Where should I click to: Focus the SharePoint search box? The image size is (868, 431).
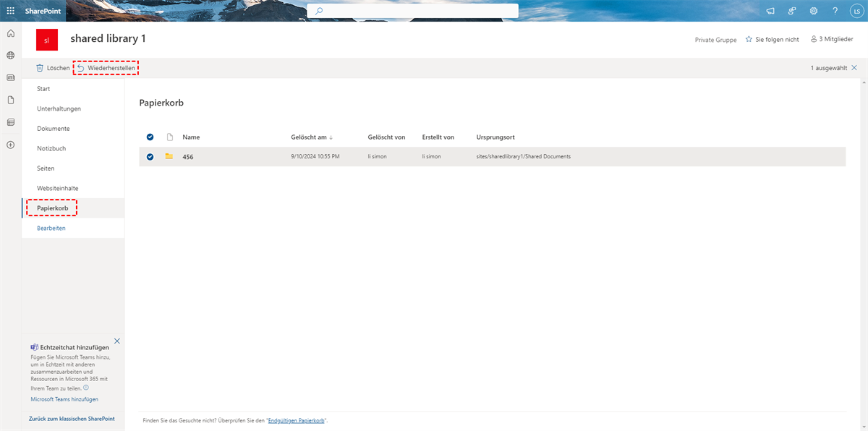[x=412, y=11]
